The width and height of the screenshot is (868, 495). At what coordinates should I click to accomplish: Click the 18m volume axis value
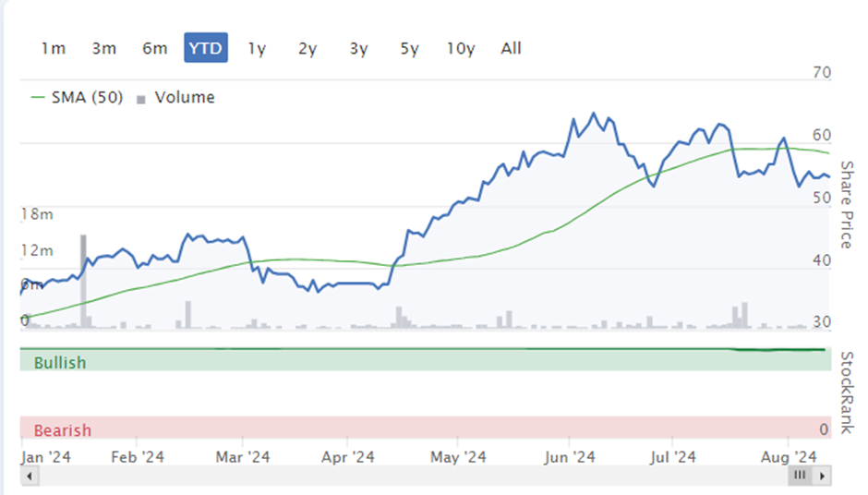37,214
